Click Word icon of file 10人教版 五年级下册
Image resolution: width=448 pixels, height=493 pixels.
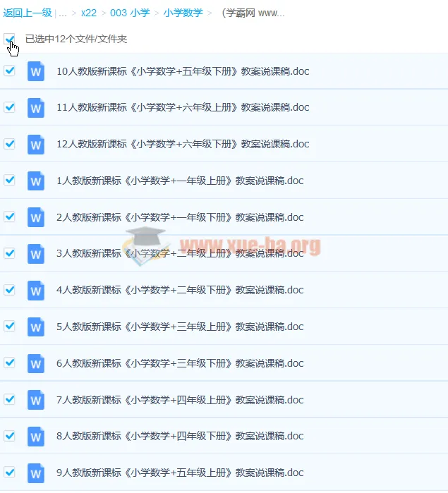coord(35,71)
